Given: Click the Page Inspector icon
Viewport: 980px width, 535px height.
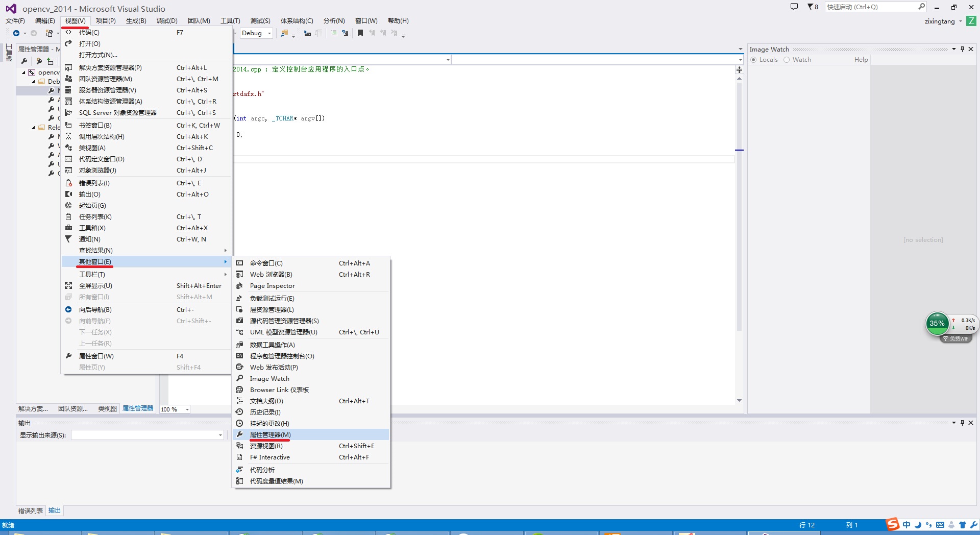Looking at the screenshot, I should (x=239, y=285).
